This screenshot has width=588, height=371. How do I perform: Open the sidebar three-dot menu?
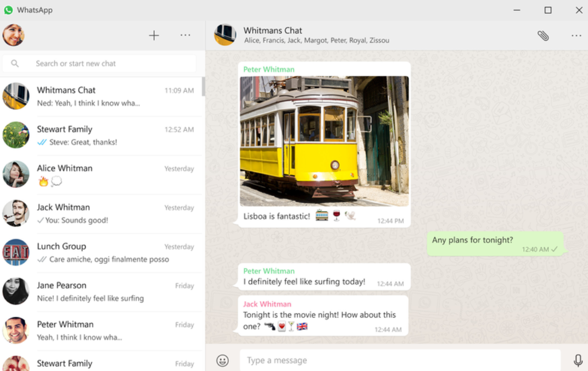(185, 35)
